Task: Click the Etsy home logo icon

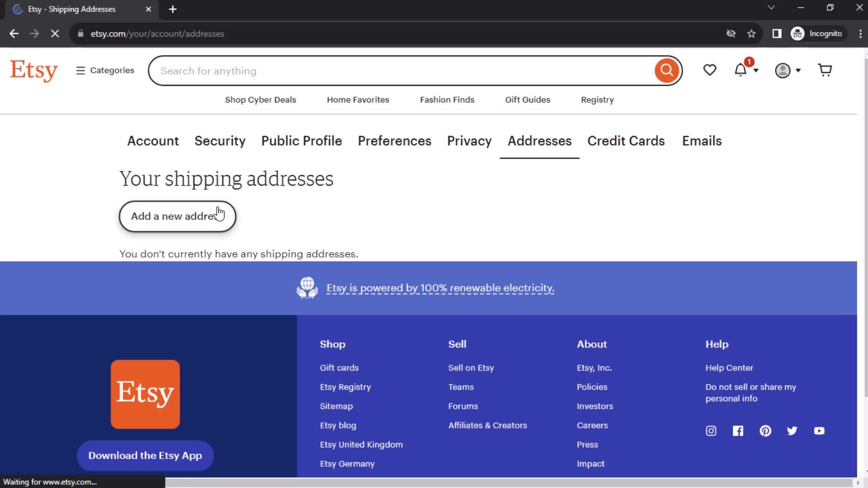Action: tap(33, 71)
